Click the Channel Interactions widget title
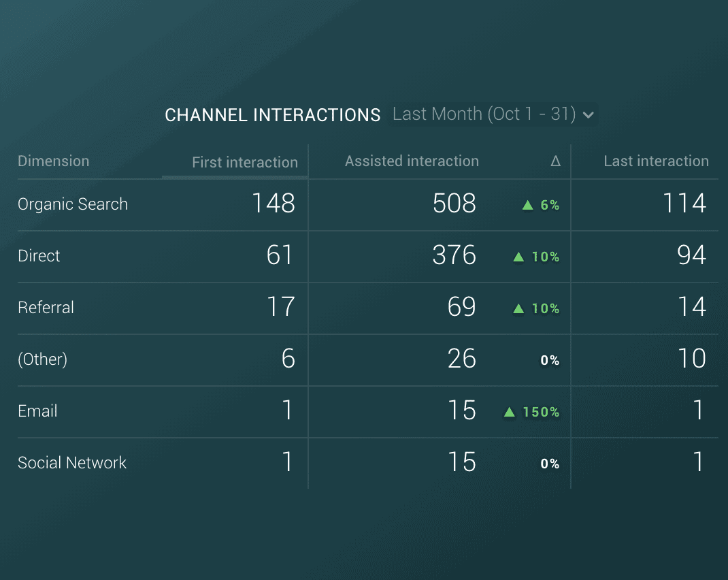Image resolution: width=728 pixels, height=580 pixels. click(273, 115)
